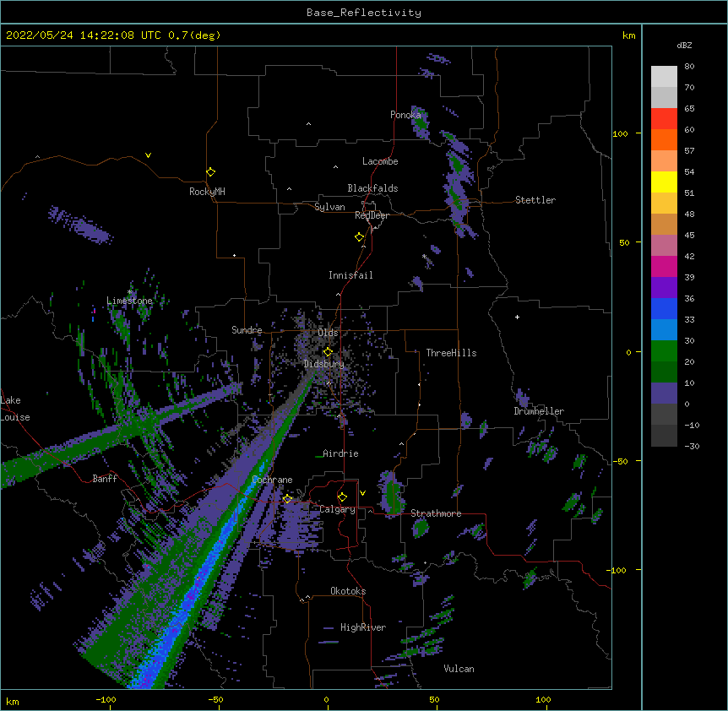Click the yellow V marker northeast of Calgary

[362, 493]
